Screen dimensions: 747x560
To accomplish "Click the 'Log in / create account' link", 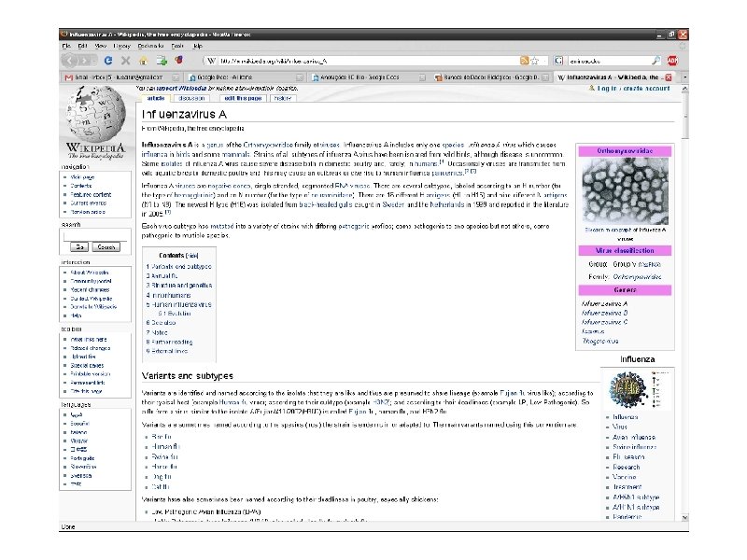I will point(633,89).
